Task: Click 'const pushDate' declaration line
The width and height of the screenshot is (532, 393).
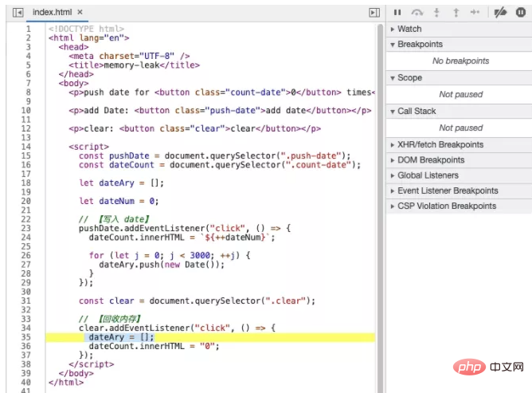Action: click(x=215, y=156)
